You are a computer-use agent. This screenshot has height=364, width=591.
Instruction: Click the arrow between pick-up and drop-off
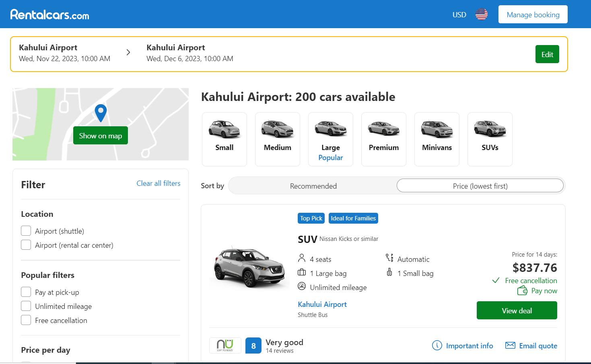pos(128,52)
